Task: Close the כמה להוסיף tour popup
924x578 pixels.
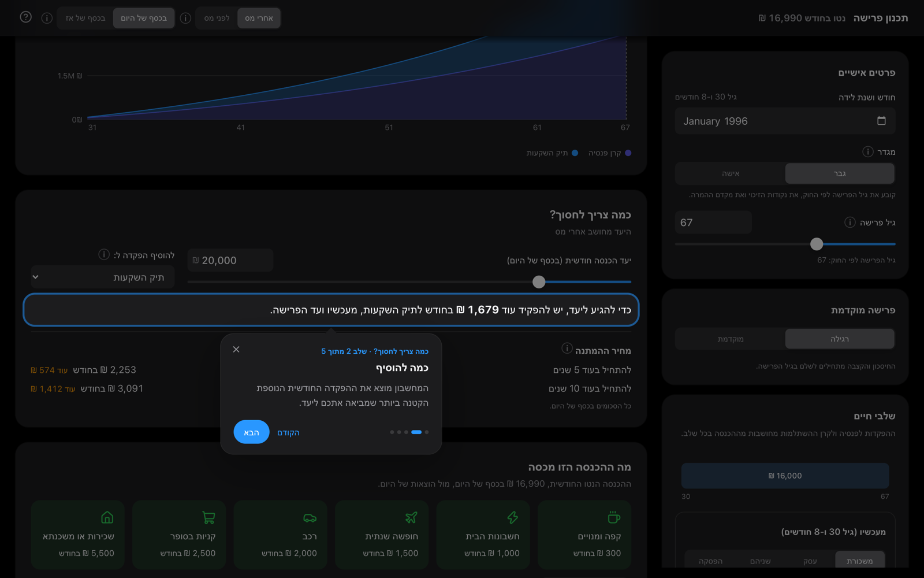Action: coord(236,349)
